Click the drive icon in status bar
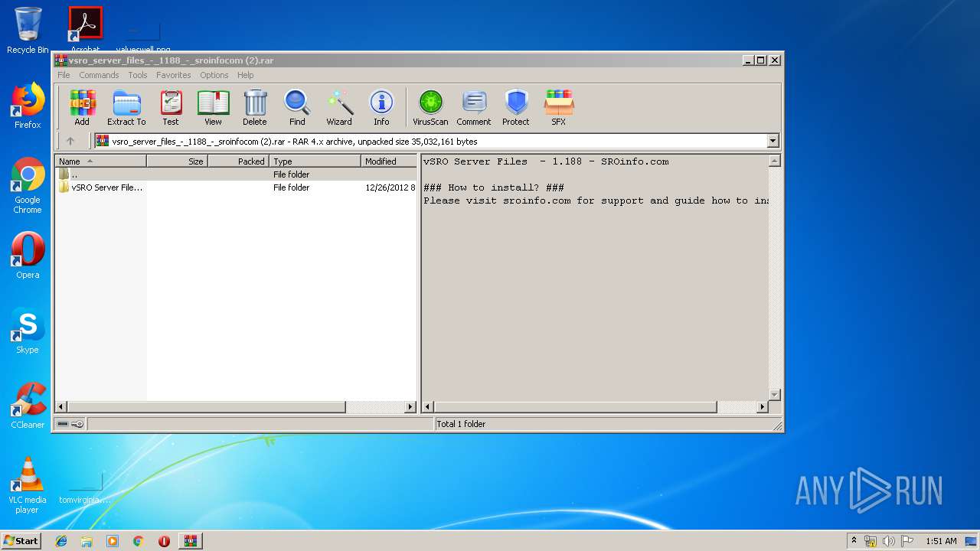Viewport: 980px width, 551px height. click(x=63, y=424)
